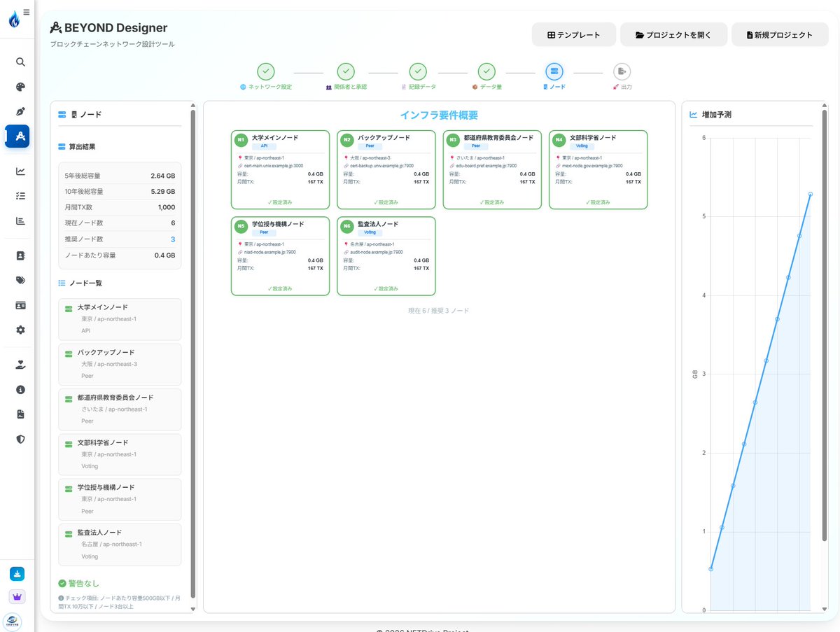Image resolution: width=840 pixels, height=632 pixels.
Task: Click the 2.64 GB five-year capacity value
Action: (163, 176)
